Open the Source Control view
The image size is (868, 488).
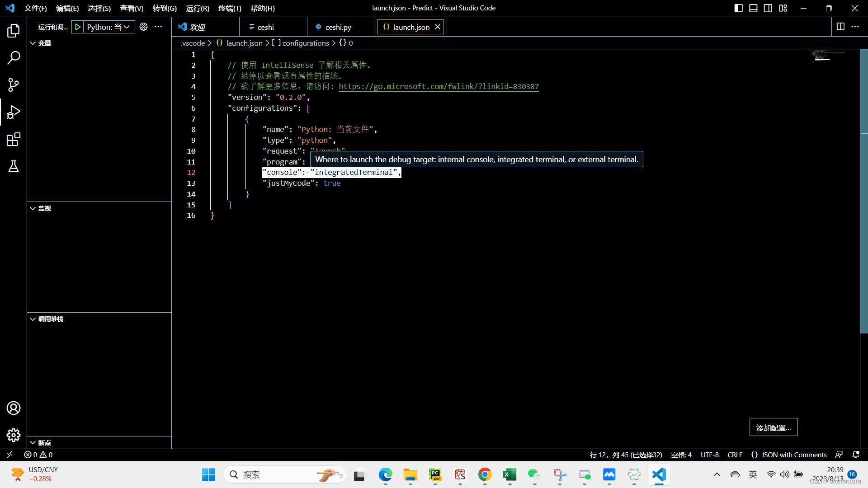[x=14, y=85]
